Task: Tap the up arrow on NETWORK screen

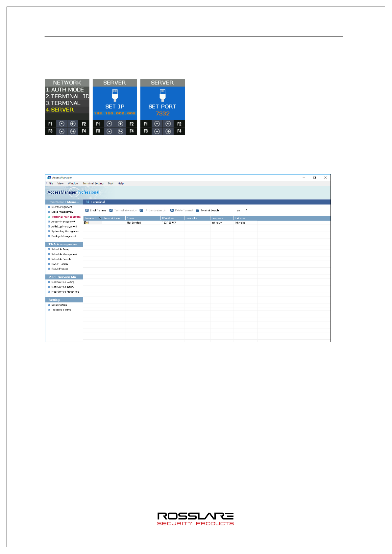Action: point(61,124)
